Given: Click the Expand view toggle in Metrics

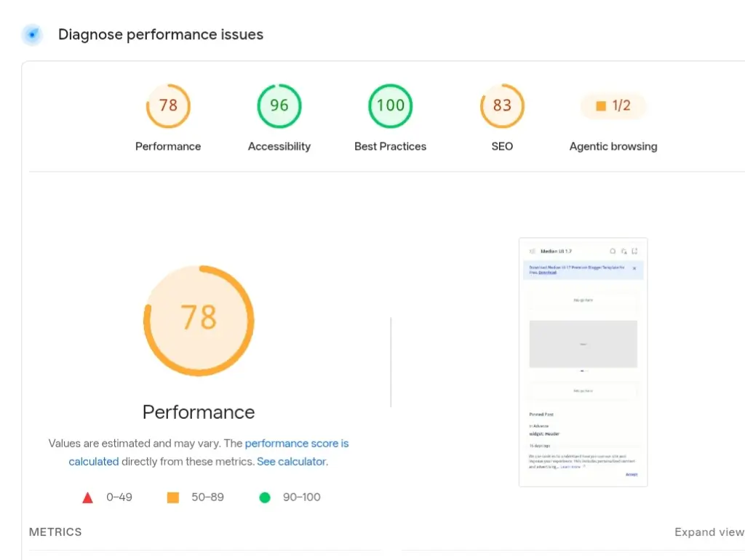Looking at the screenshot, I should 709,532.
